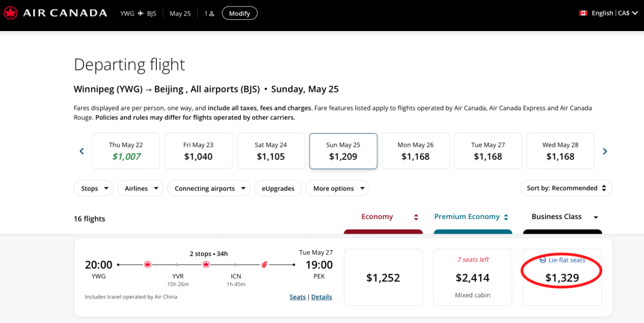Open Sort by: Recommended dropdown
Image resolution: width=644 pixels, height=323 pixels.
coord(566,188)
